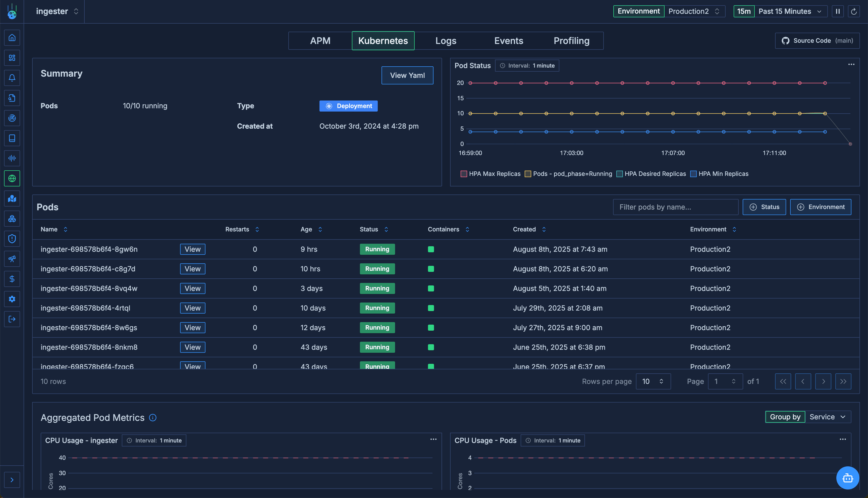The width and height of the screenshot is (868, 498).
Task: Switch to the APM tab
Action: [x=320, y=41]
